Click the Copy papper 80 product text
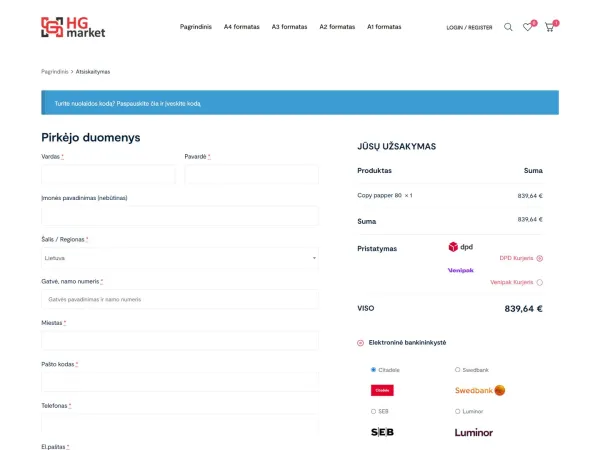 tap(379, 195)
